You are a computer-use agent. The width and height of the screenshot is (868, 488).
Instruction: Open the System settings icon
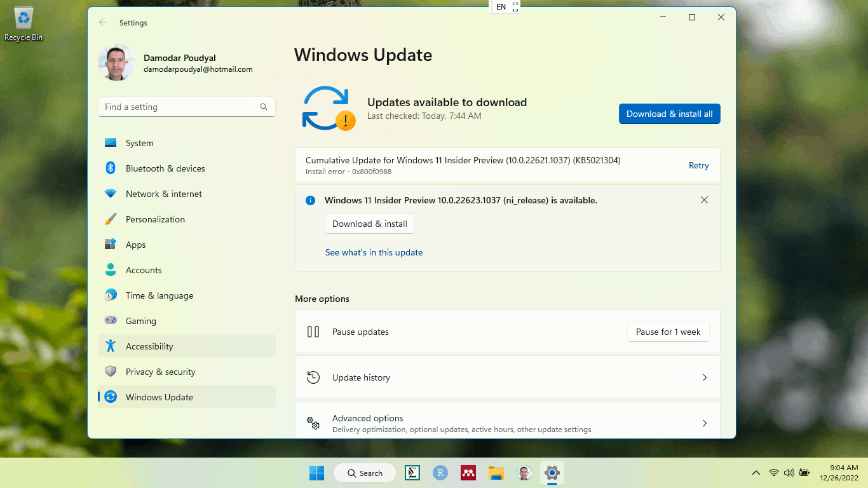(111, 143)
